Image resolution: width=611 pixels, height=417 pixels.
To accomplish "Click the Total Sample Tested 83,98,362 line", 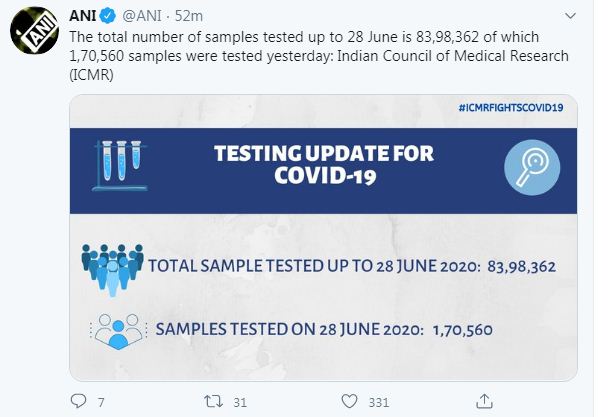I will click(x=350, y=268).
